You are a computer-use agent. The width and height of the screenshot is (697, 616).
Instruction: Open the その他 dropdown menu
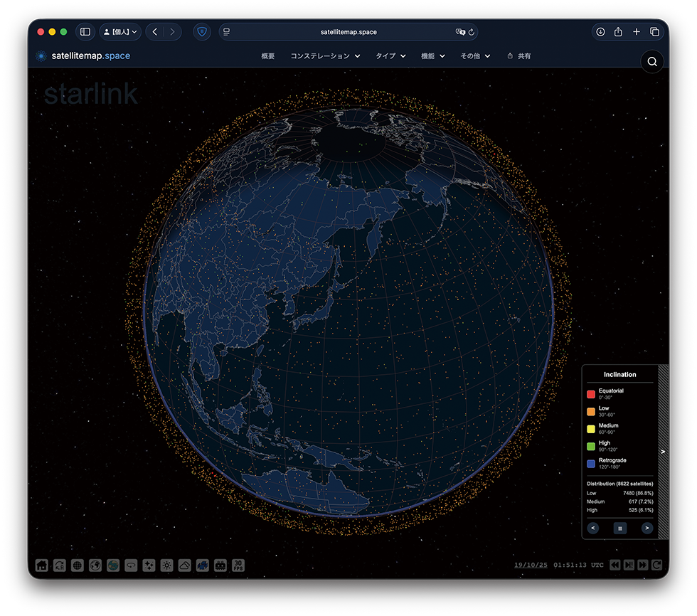click(475, 56)
